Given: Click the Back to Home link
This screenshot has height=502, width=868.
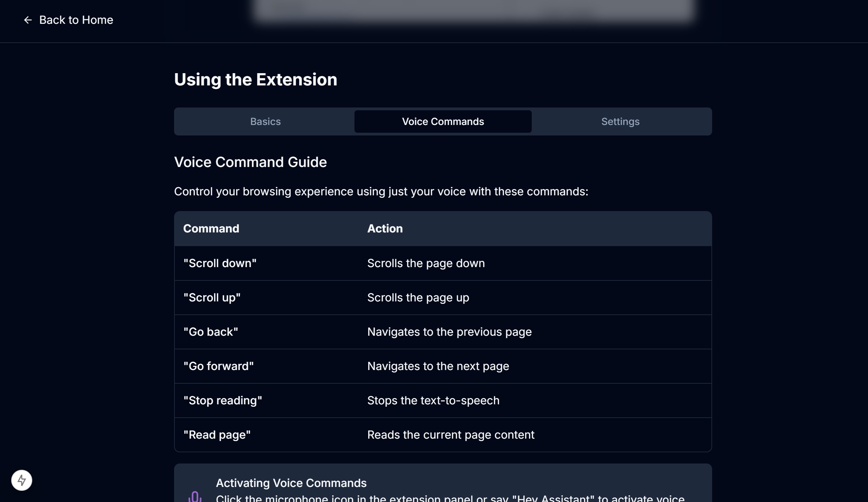Looking at the screenshot, I should [76, 20].
